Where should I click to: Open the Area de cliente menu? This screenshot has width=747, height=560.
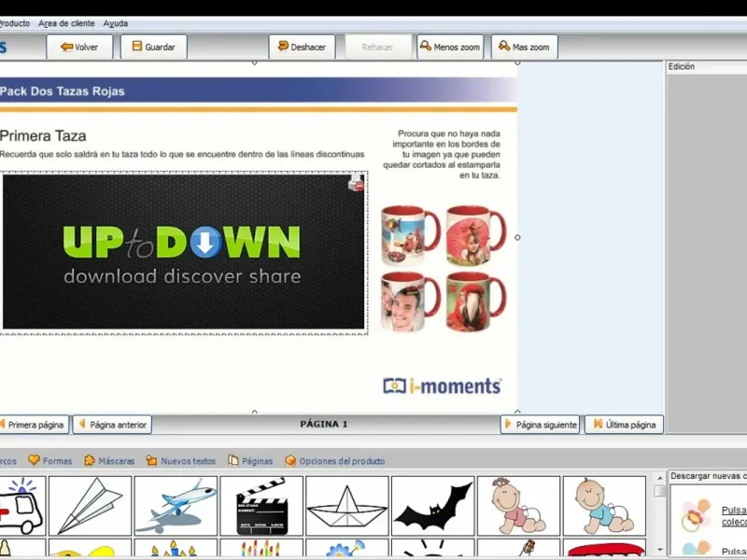(66, 23)
